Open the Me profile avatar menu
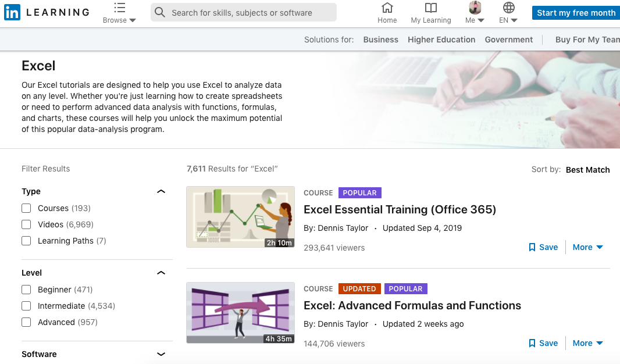The image size is (620, 364). [475, 8]
